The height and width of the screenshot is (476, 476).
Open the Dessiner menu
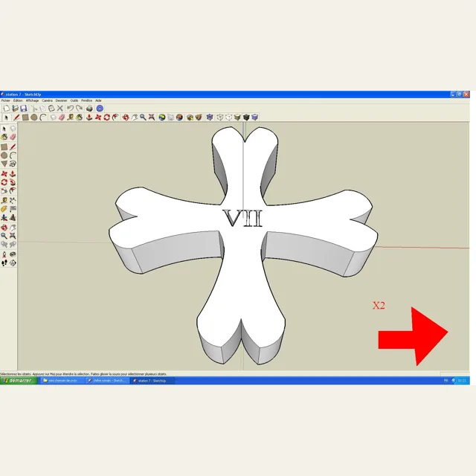pos(61,100)
